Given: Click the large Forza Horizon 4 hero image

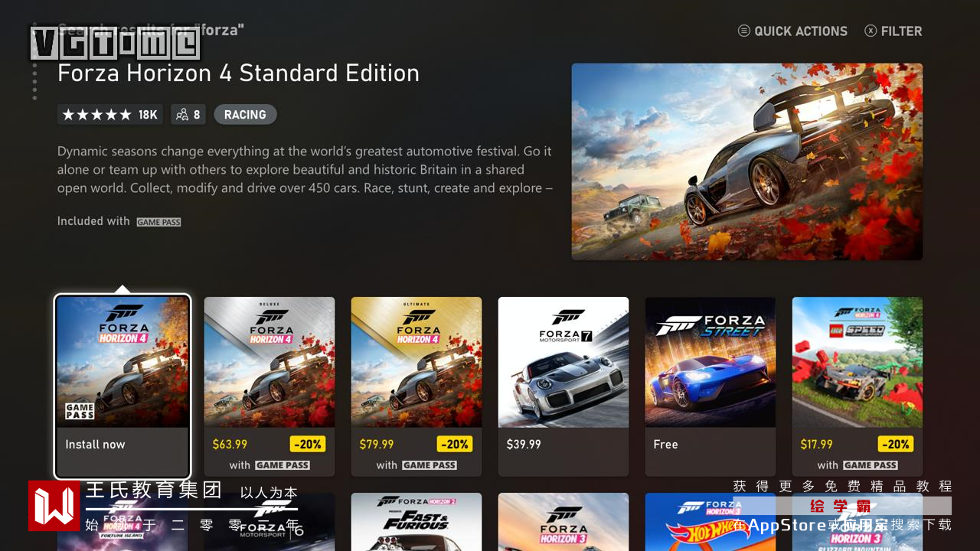Looking at the screenshot, I should coord(747,161).
